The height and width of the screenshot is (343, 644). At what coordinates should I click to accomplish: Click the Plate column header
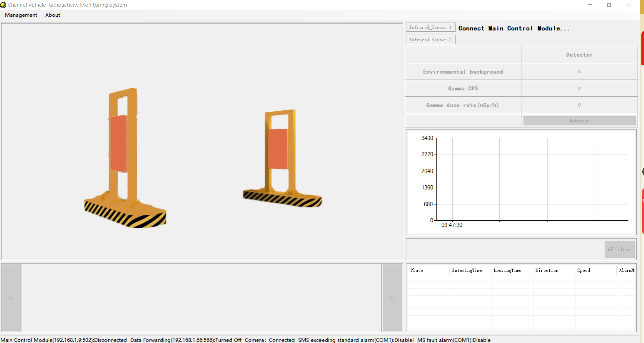pos(417,270)
